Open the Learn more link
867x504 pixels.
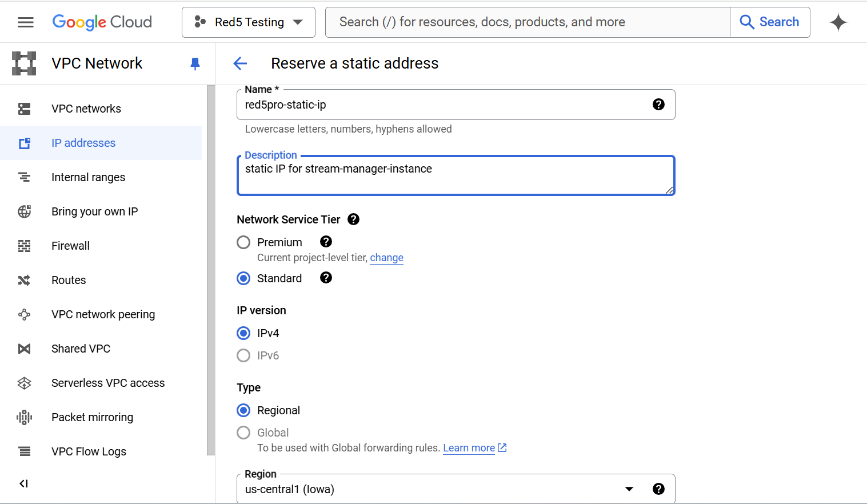point(469,448)
